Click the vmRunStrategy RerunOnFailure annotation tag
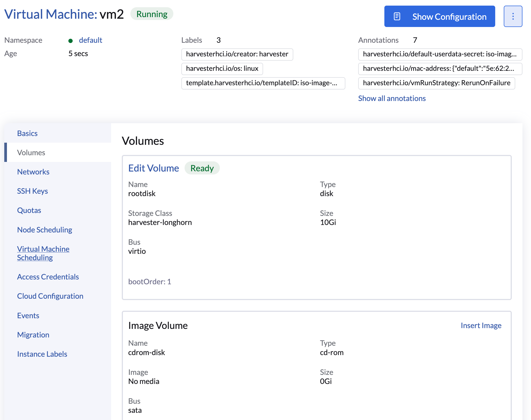Screen dimensions: 531x420 point(436,83)
